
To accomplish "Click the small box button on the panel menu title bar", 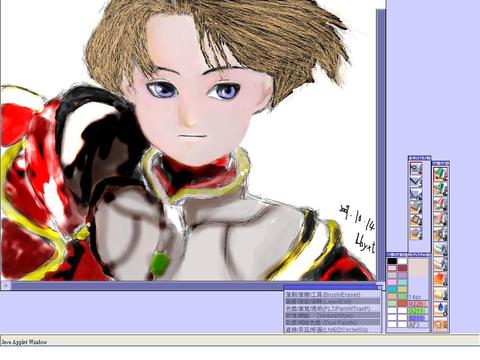I will click(x=379, y=287).
